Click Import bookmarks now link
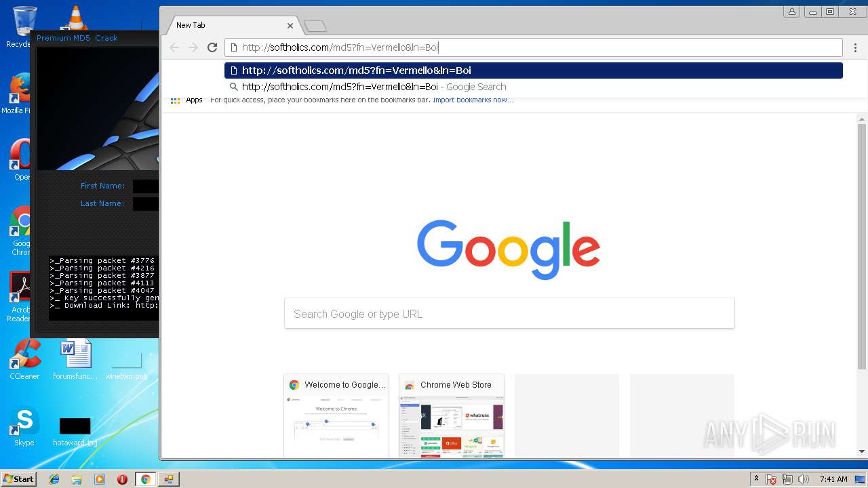Viewport: 868px width, 488px height. 473,100
